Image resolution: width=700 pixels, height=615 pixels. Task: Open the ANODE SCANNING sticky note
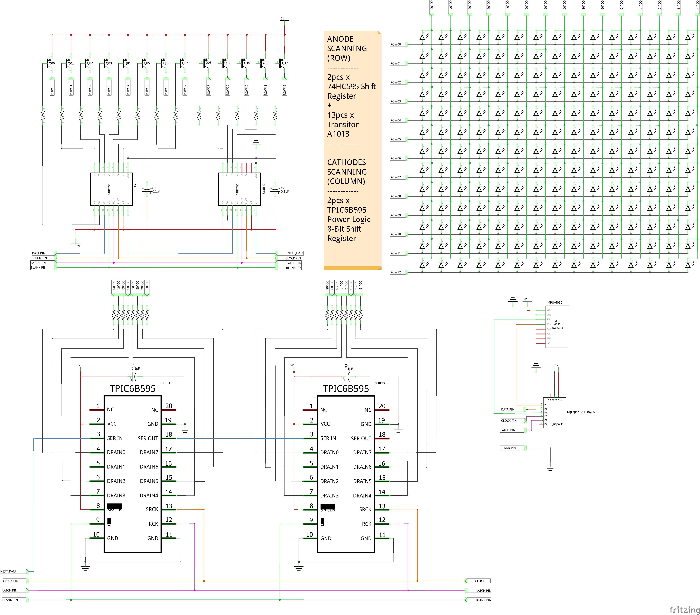(352, 150)
